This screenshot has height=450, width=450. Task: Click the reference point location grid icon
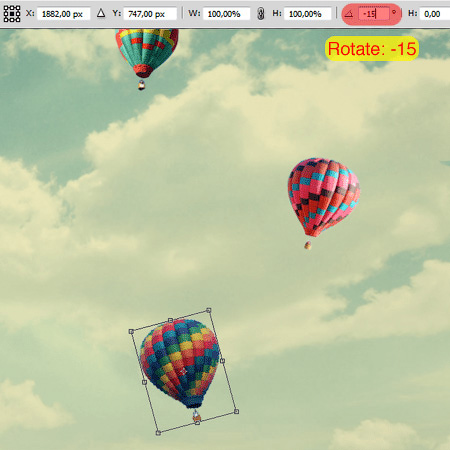tap(12, 14)
